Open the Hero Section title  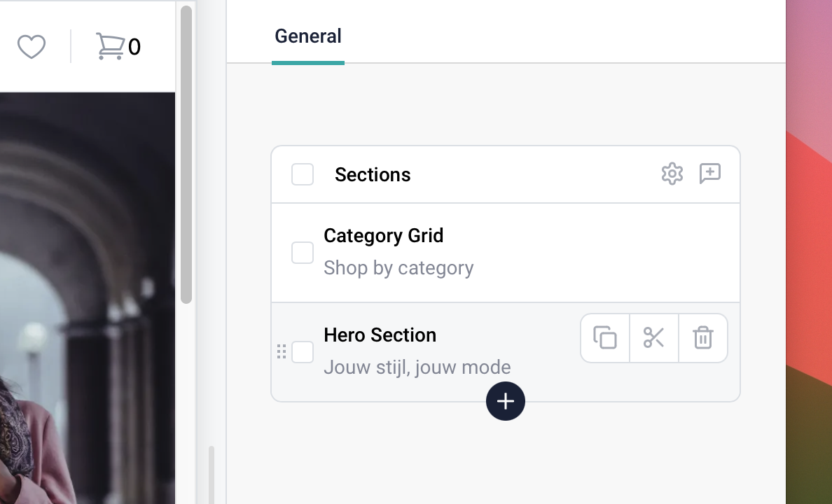point(380,335)
